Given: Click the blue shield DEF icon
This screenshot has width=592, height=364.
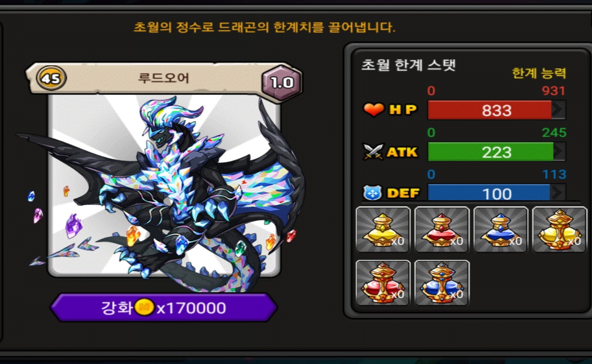Looking at the screenshot, I should pyautogui.click(x=372, y=193).
